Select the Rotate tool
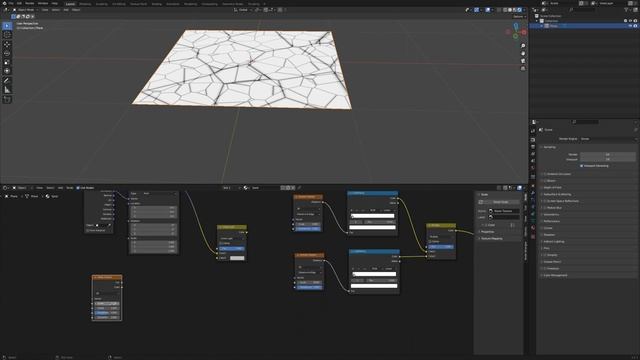The width and height of the screenshot is (640, 360). (7, 53)
